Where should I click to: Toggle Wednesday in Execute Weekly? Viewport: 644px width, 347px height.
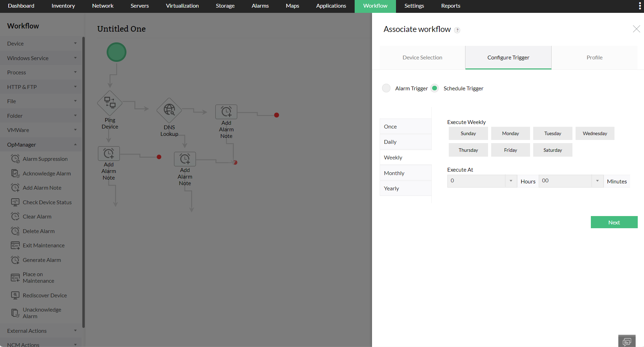[595, 133]
